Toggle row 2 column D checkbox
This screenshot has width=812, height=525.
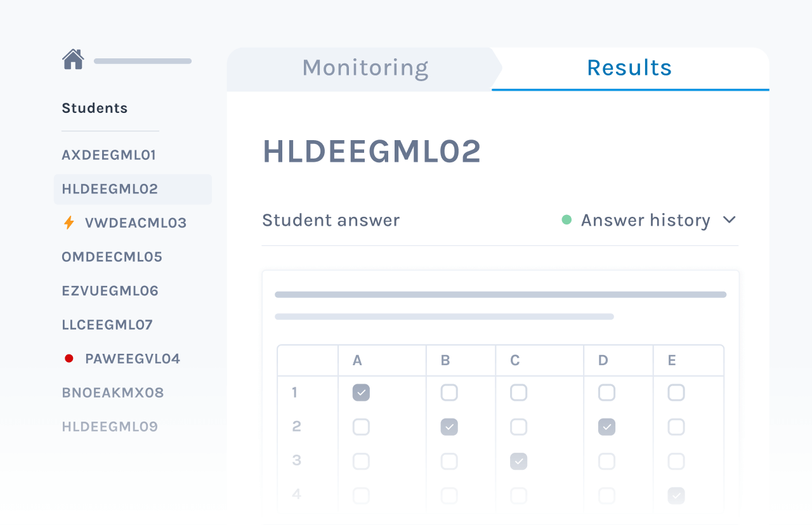606,427
